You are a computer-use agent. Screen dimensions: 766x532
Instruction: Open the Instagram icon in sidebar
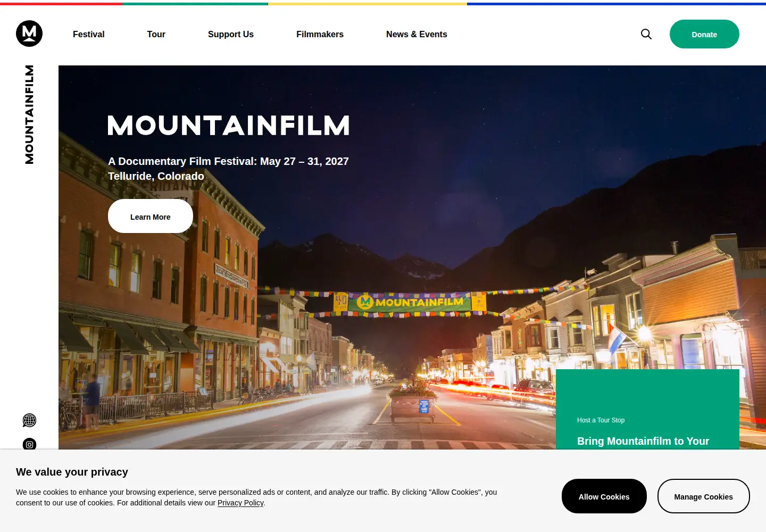(29, 444)
